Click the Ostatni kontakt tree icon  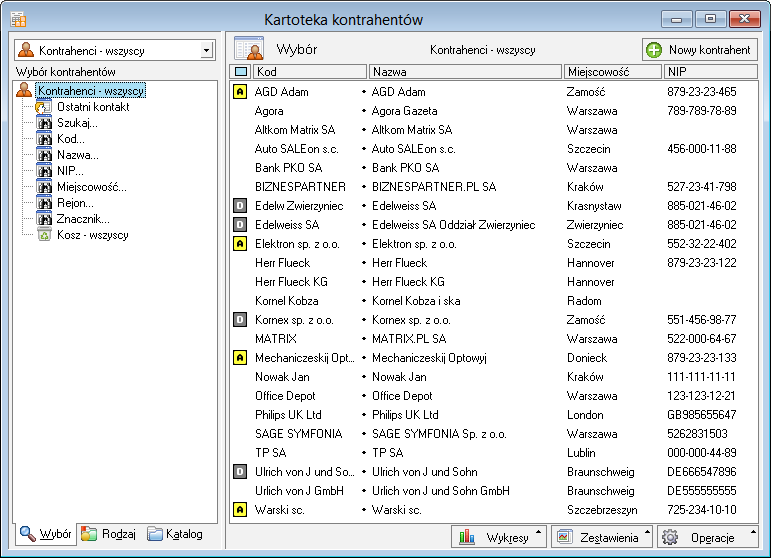pyautogui.click(x=44, y=107)
